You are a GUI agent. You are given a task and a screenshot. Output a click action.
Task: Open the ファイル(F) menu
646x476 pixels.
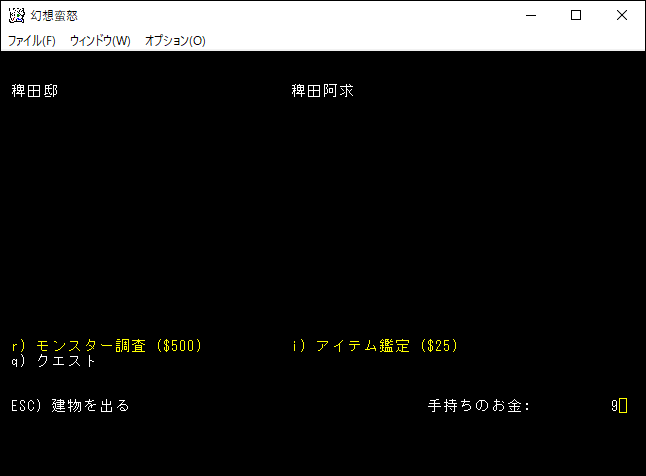[x=32, y=41]
